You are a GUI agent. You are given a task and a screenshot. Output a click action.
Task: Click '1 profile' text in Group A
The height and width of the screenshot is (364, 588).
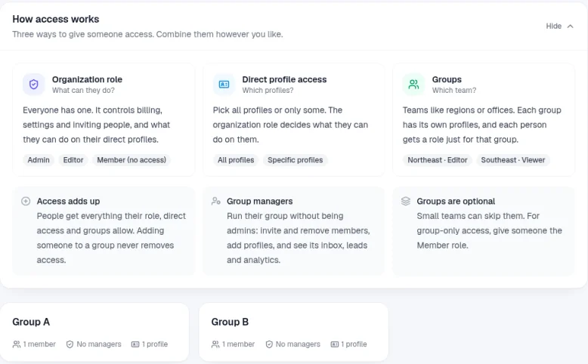tap(155, 344)
